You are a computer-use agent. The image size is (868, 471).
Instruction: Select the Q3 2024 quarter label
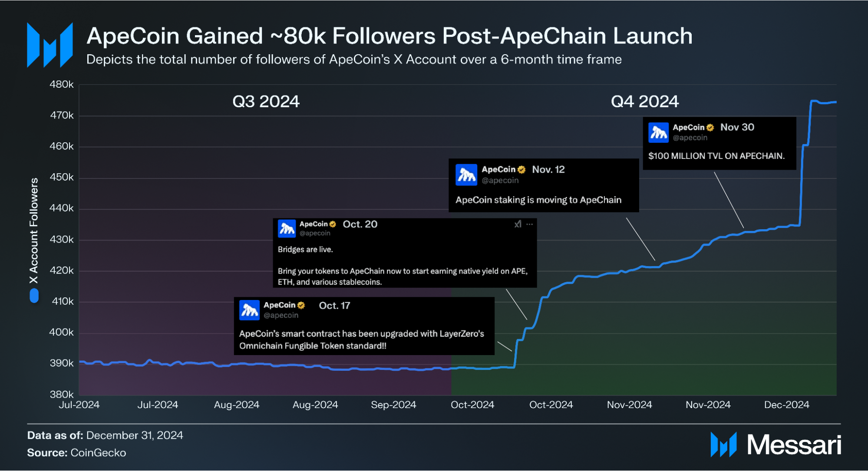[266, 102]
